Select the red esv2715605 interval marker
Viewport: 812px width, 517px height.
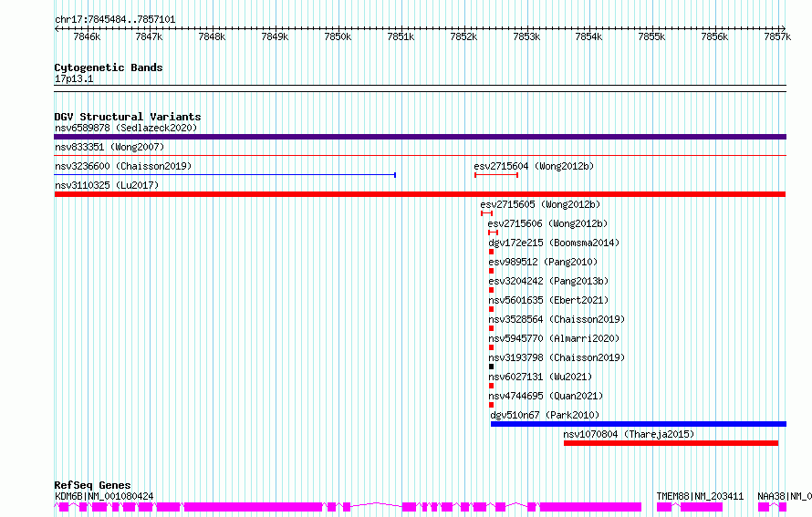pyautogui.click(x=486, y=213)
